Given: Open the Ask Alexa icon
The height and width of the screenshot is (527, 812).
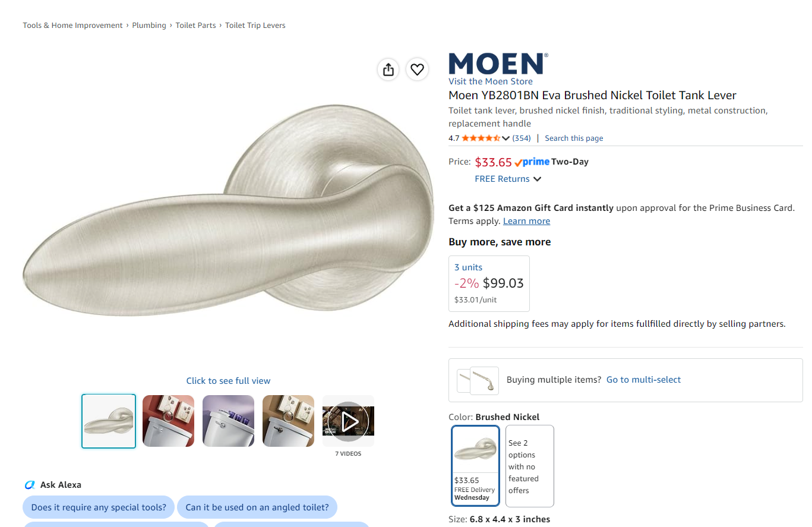Looking at the screenshot, I should [30, 485].
